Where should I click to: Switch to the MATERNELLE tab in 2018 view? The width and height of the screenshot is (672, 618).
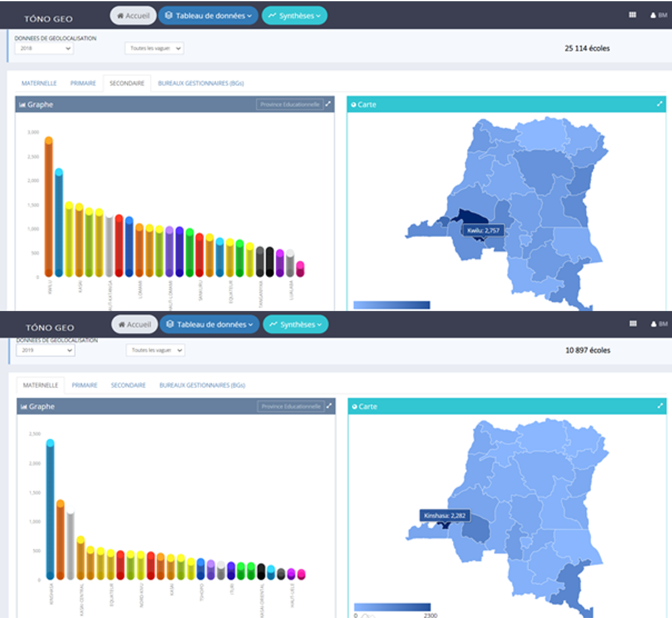(39, 83)
